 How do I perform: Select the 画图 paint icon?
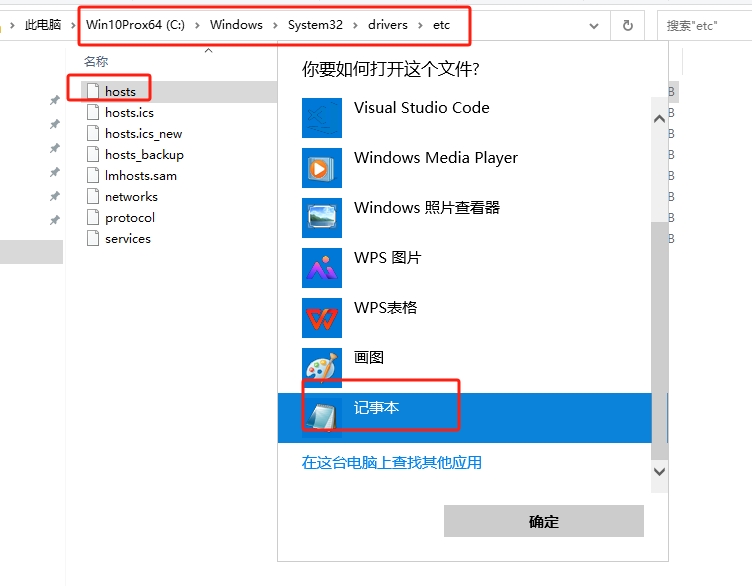322,367
